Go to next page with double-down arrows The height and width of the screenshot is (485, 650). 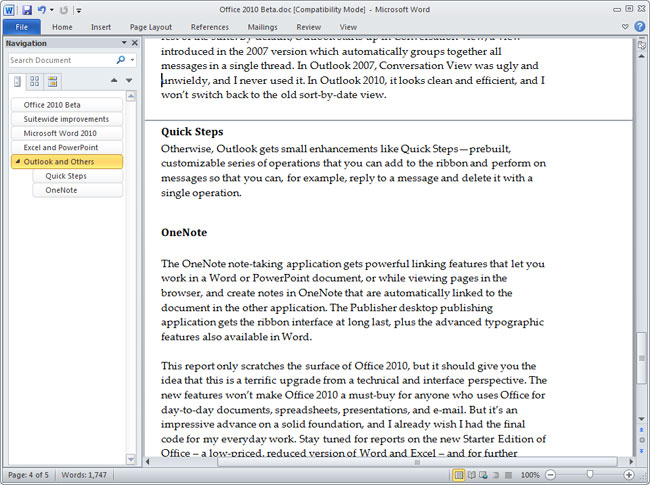point(642,451)
